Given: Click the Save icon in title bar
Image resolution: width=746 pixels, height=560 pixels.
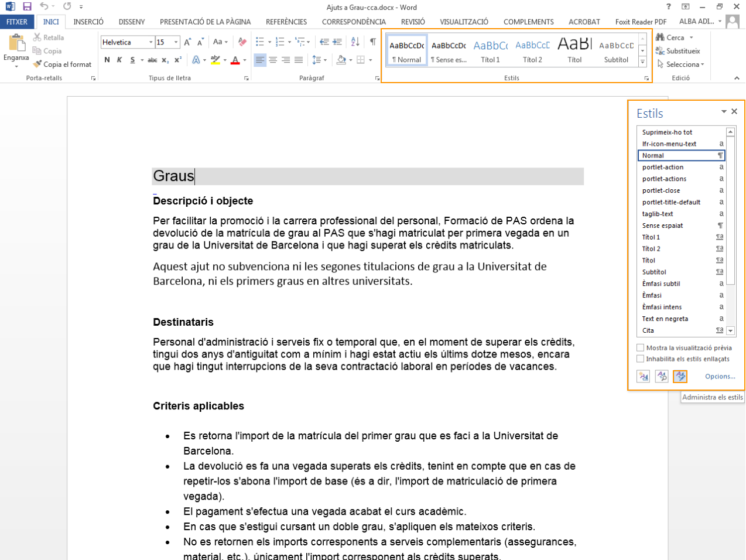Looking at the screenshot, I should click(27, 7).
